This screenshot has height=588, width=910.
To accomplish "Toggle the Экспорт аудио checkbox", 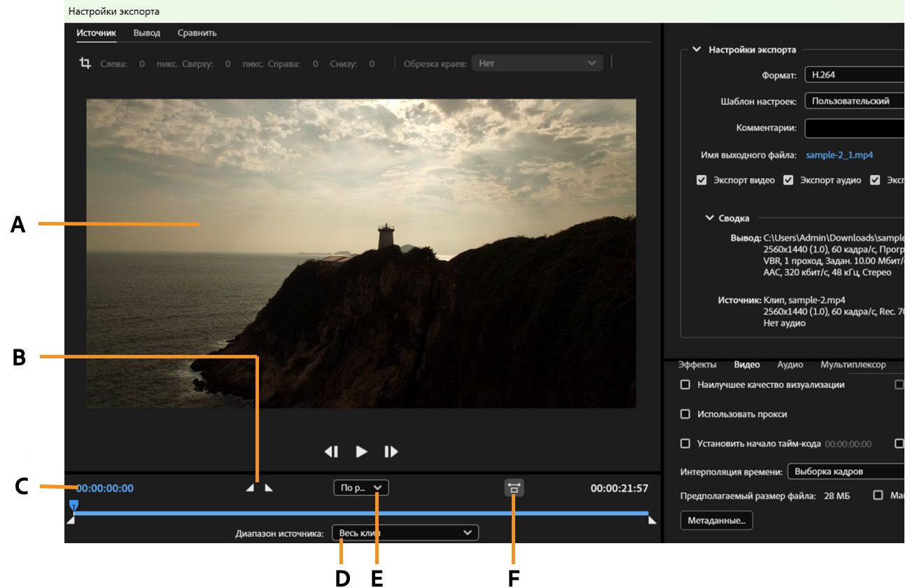I will (x=788, y=181).
